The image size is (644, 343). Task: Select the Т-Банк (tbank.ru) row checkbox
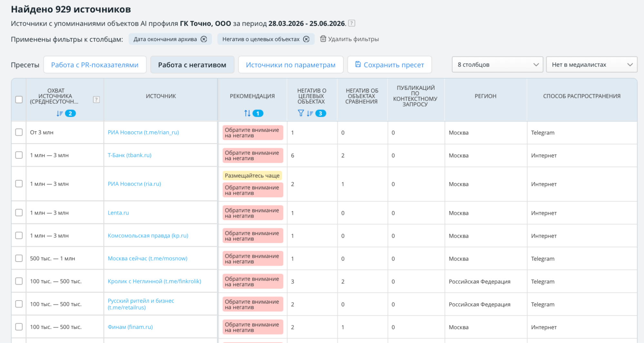coord(19,155)
